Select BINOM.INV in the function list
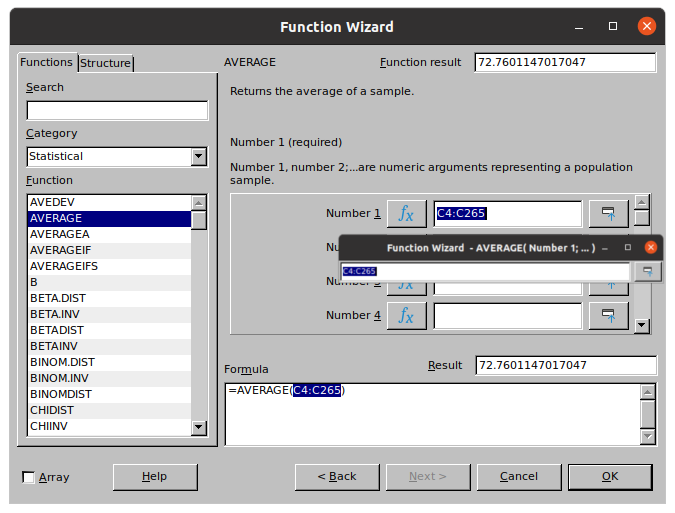Viewport: 675px width, 513px height. click(109, 378)
